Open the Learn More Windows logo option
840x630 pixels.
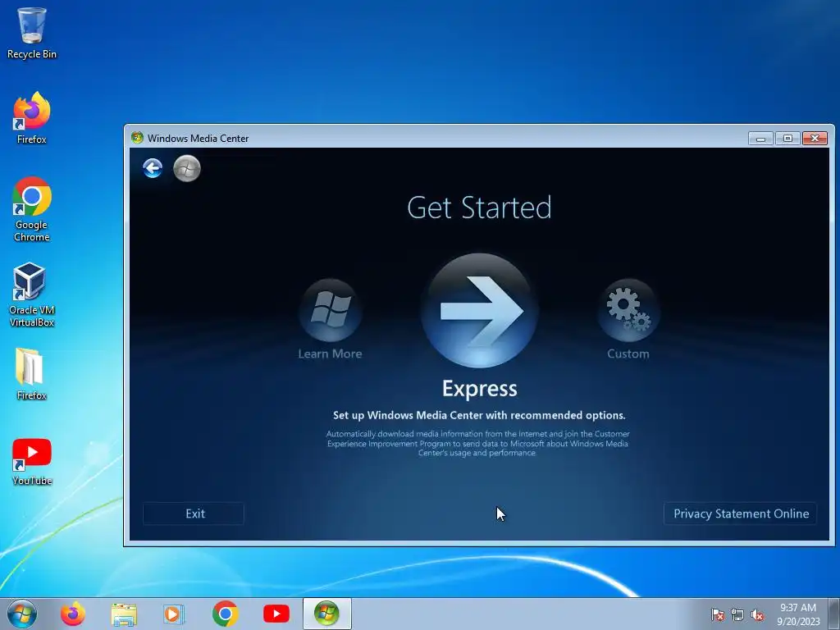(x=330, y=310)
